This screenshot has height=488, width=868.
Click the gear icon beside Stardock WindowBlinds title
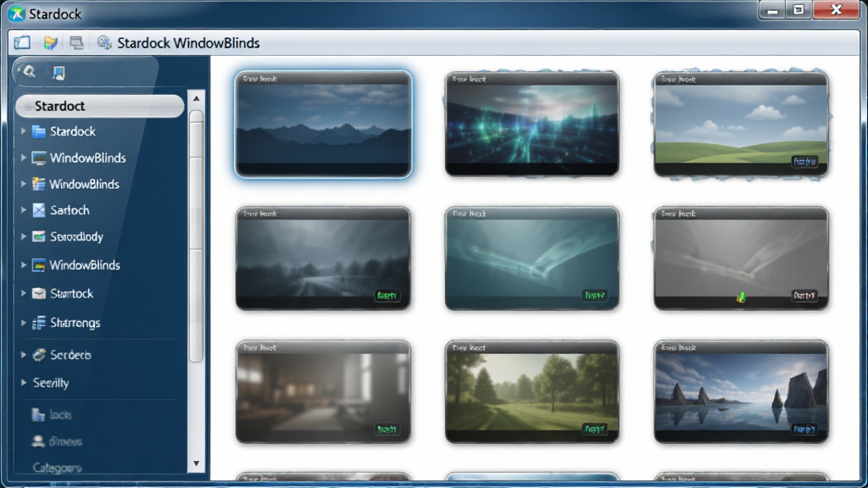click(104, 42)
